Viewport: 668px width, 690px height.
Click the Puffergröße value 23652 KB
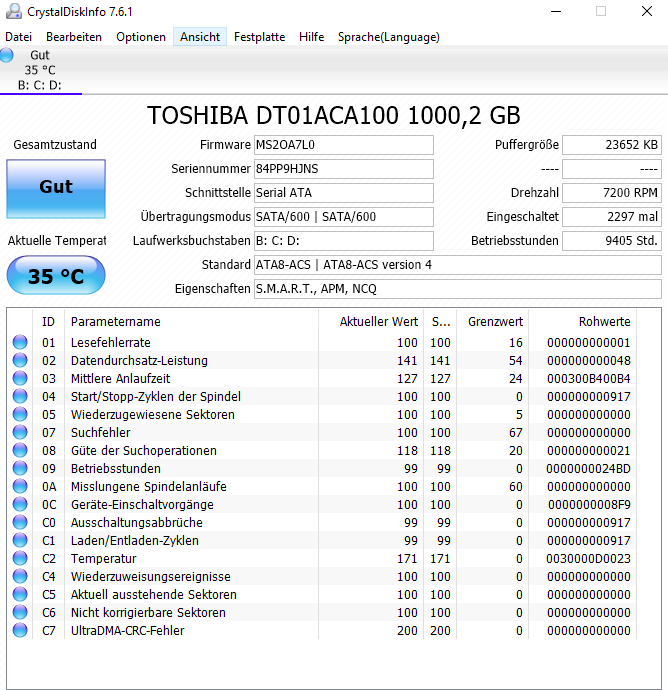click(x=612, y=145)
